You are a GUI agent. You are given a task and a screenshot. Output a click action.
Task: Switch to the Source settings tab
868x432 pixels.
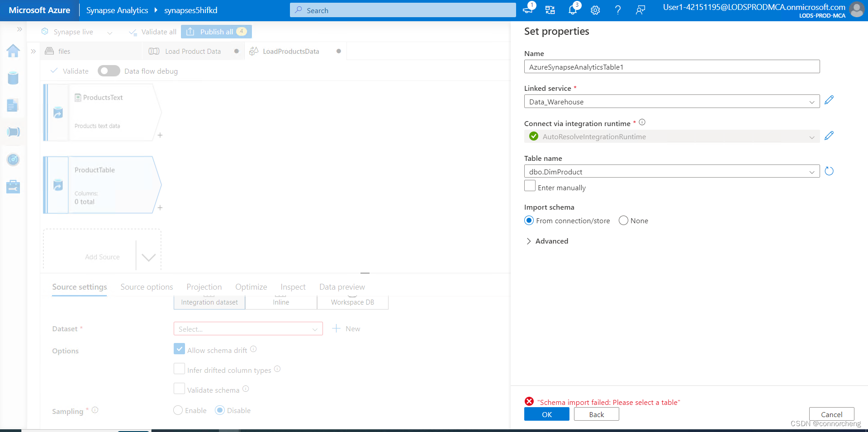pyautogui.click(x=80, y=287)
